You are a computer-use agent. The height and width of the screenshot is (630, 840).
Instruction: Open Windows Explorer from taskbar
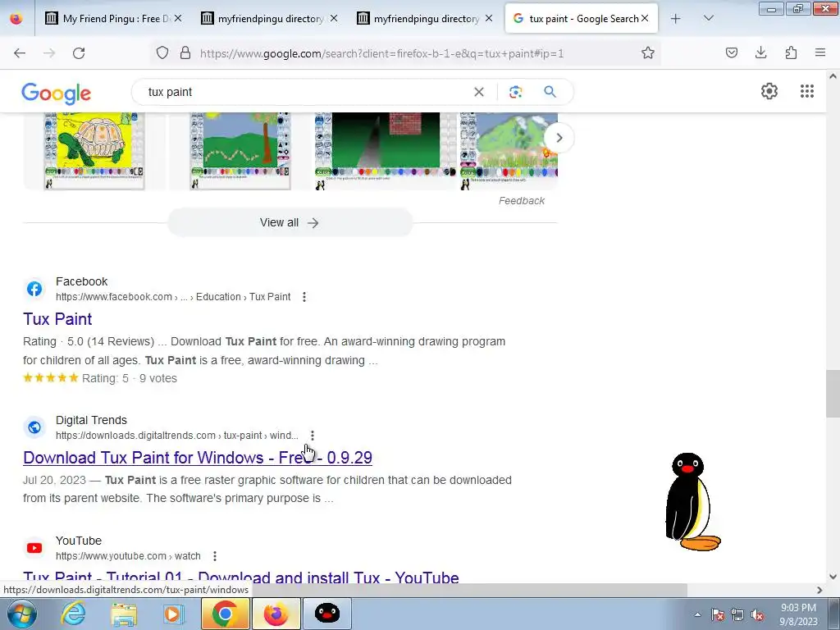124,614
